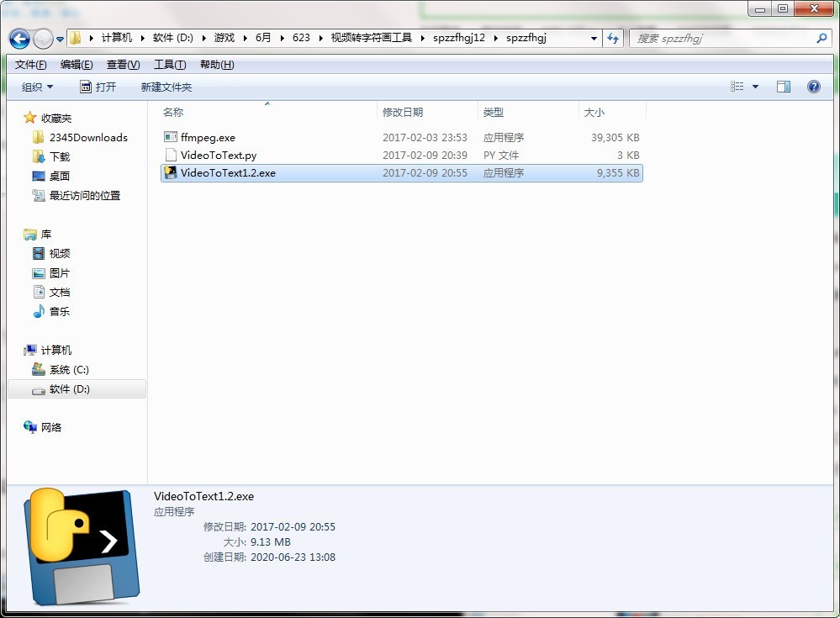Select the VideoToText.py file icon
This screenshot has width=840, height=618.
pos(171,155)
